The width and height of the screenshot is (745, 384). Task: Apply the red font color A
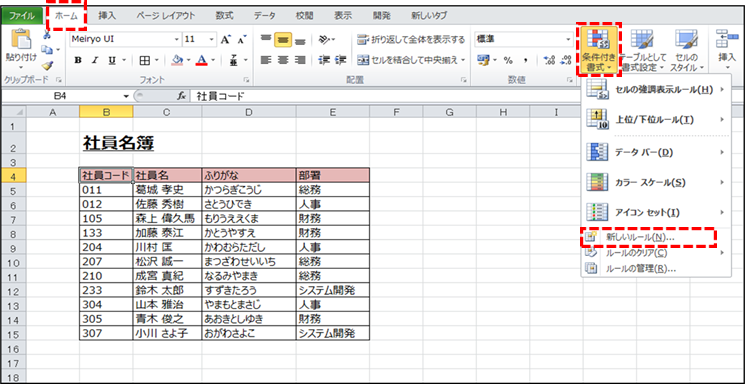coord(202,60)
